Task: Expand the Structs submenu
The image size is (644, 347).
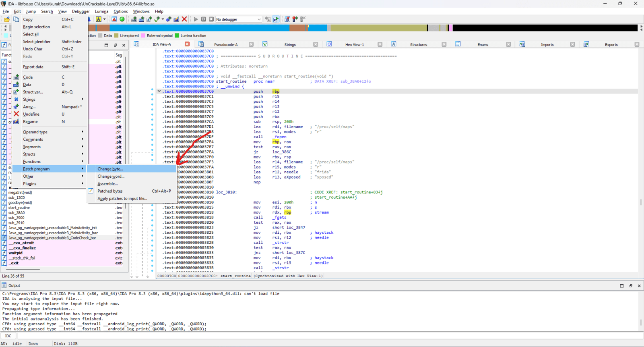Action: point(50,154)
